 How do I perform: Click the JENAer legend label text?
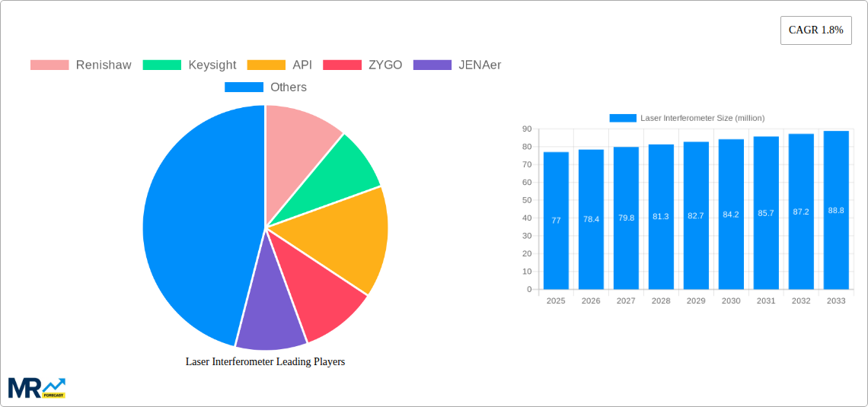point(480,65)
